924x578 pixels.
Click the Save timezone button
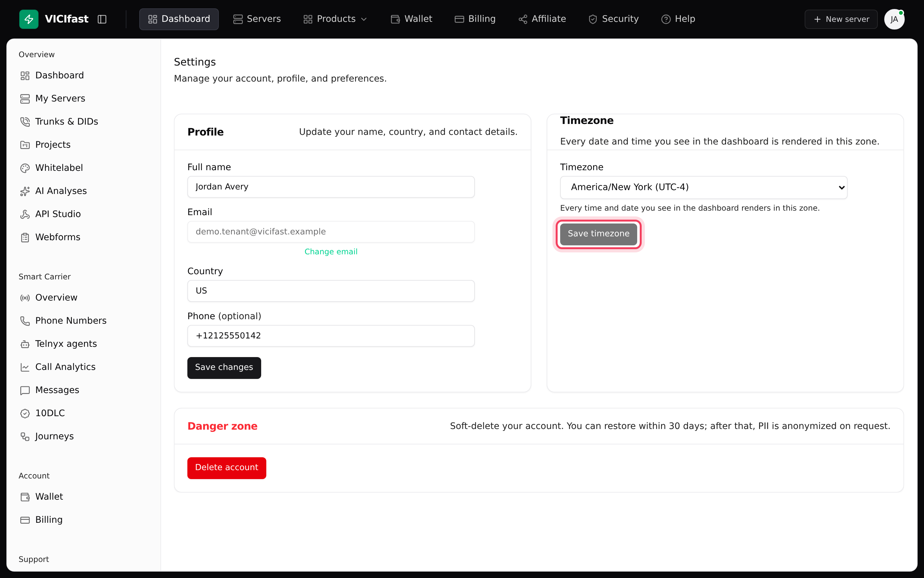point(598,234)
